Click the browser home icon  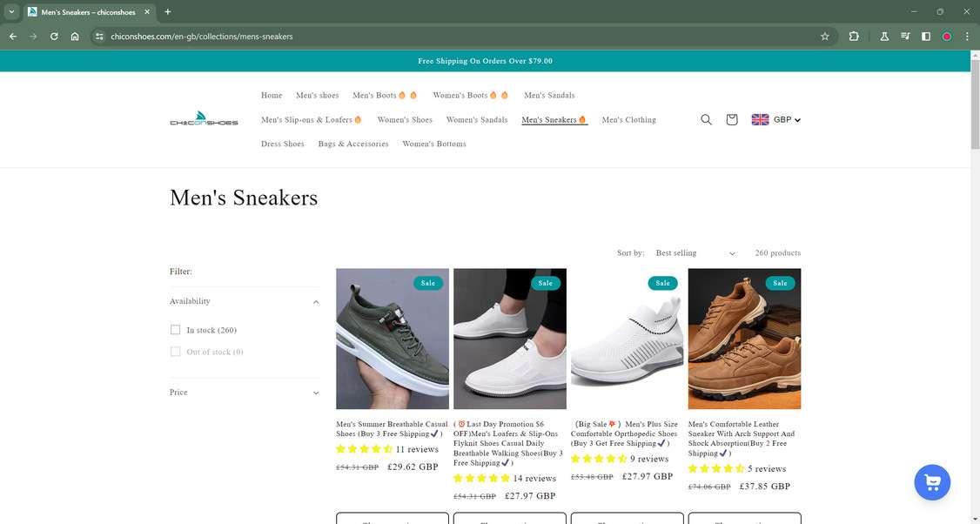[75, 37]
